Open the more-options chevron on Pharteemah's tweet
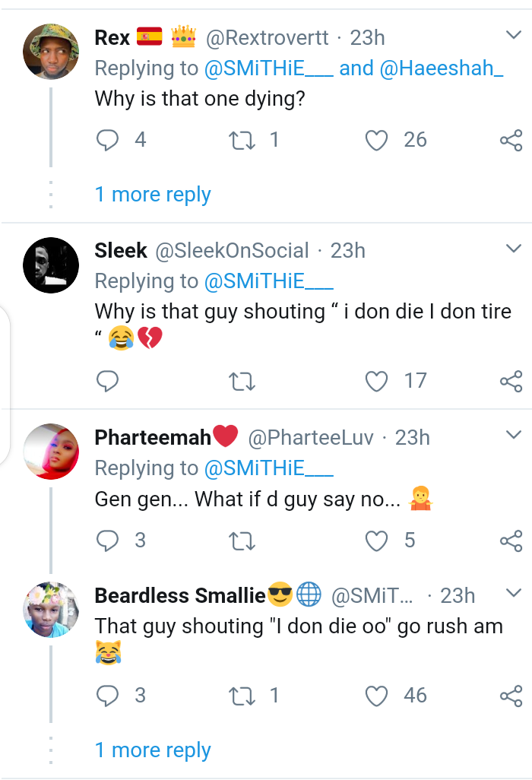532x780 pixels. [514, 435]
